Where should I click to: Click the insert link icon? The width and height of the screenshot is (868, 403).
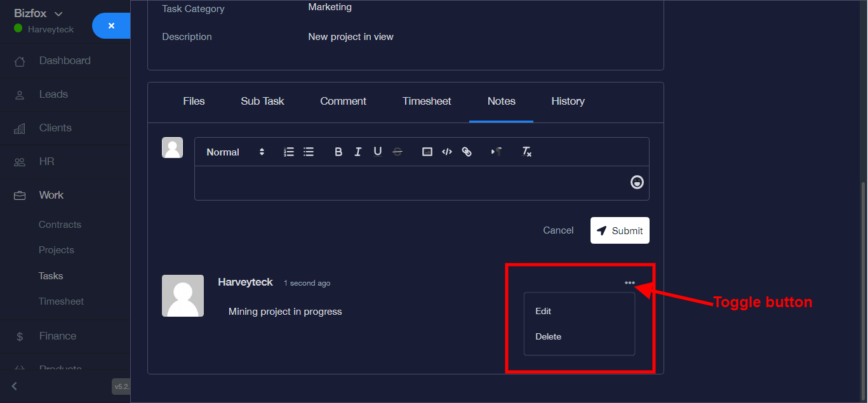coord(467,152)
